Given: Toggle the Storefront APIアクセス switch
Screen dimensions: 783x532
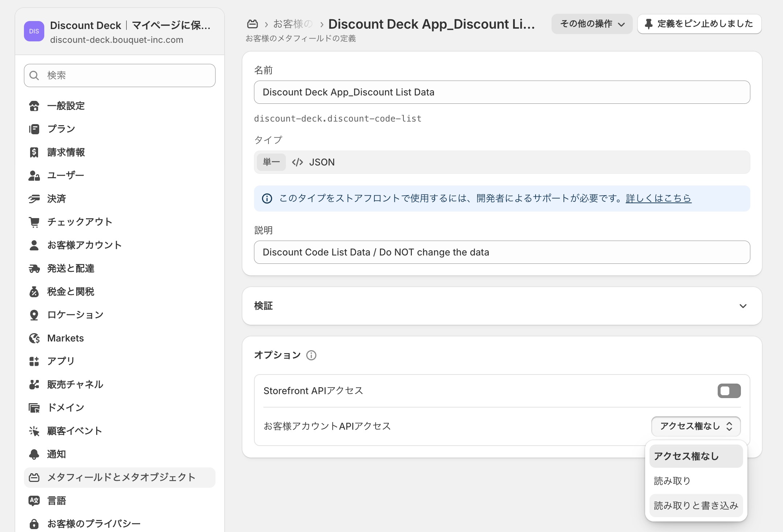Looking at the screenshot, I should [x=729, y=391].
